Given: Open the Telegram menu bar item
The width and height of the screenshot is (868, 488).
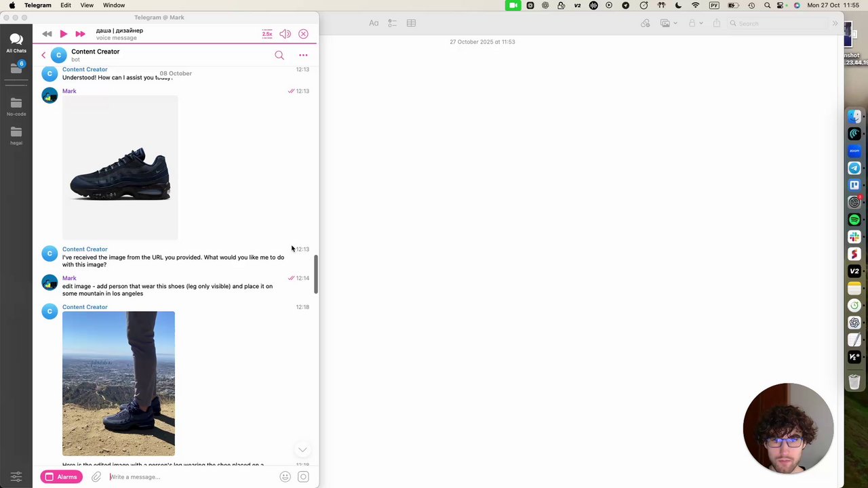Looking at the screenshot, I should pyautogui.click(x=38, y=5).
